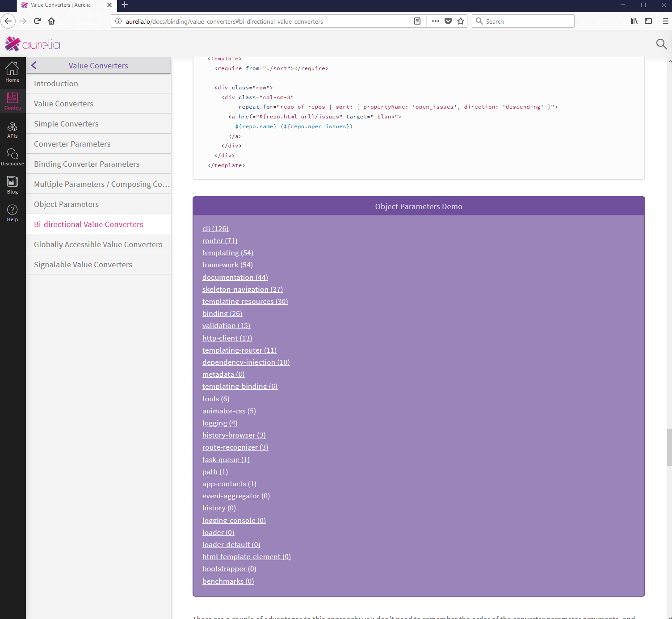The height and width of the screenshot is (619, 672).
Task: Open Converter Parameters section
Action: [x=98, y=144]
